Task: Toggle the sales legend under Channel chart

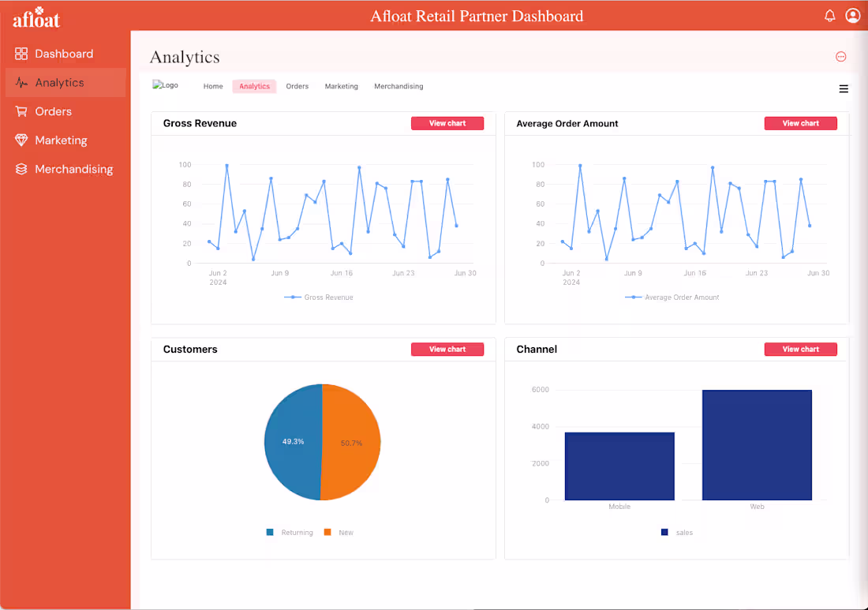Action: pos(676,533)
